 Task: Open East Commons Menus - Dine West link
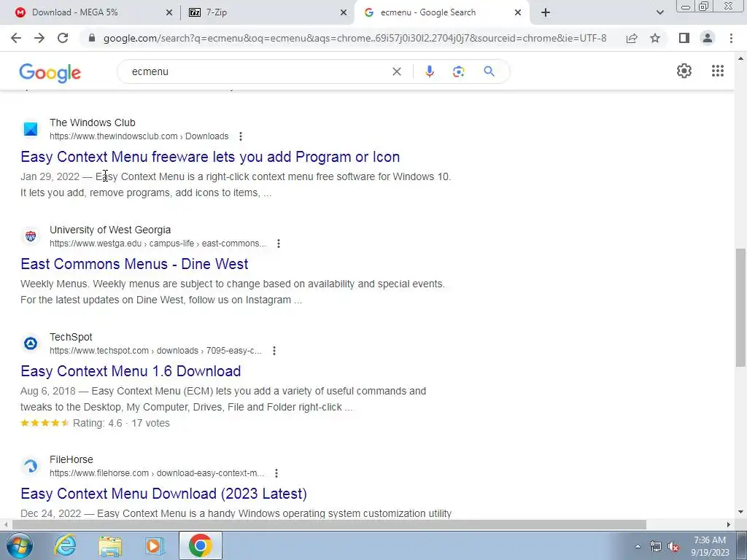coord(134,264)
